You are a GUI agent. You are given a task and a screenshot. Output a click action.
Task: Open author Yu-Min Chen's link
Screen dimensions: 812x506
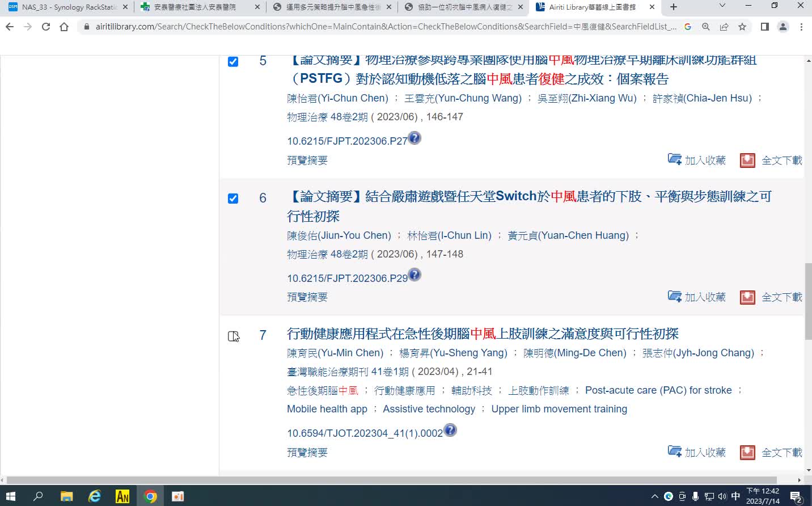(335, 353)
